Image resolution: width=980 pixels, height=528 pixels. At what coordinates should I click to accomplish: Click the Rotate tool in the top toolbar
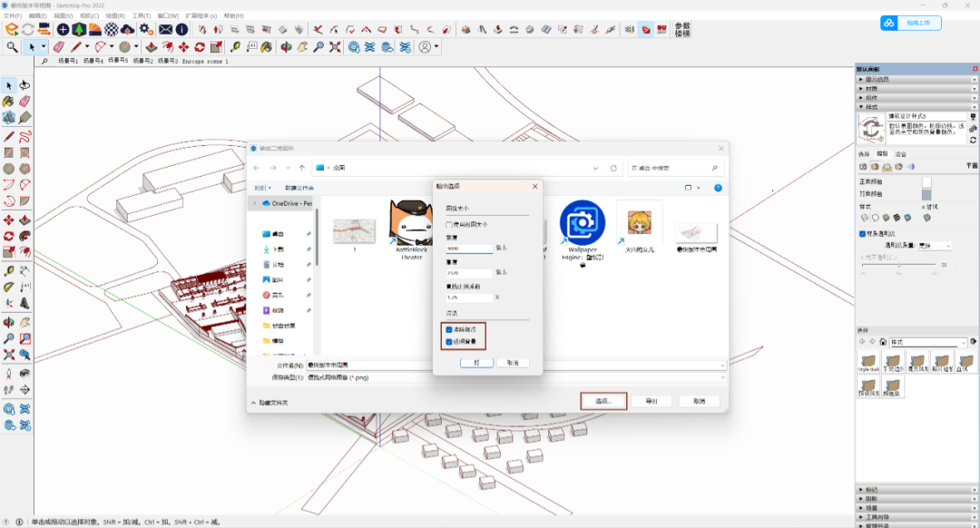pyautogui.click(x=200, y=46)
